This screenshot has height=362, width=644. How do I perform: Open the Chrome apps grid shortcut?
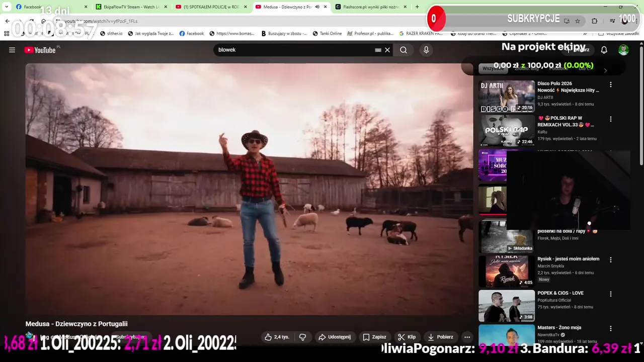tap(7, 34)
